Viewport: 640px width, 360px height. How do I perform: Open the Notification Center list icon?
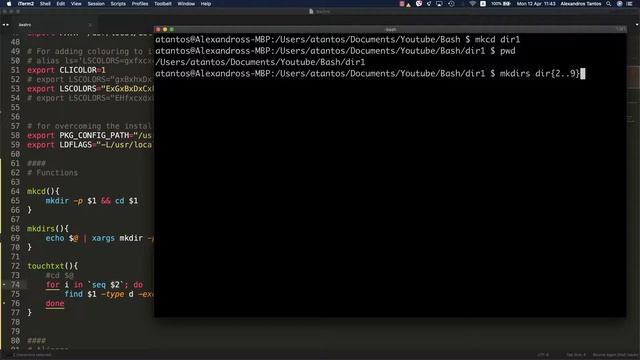630,4
